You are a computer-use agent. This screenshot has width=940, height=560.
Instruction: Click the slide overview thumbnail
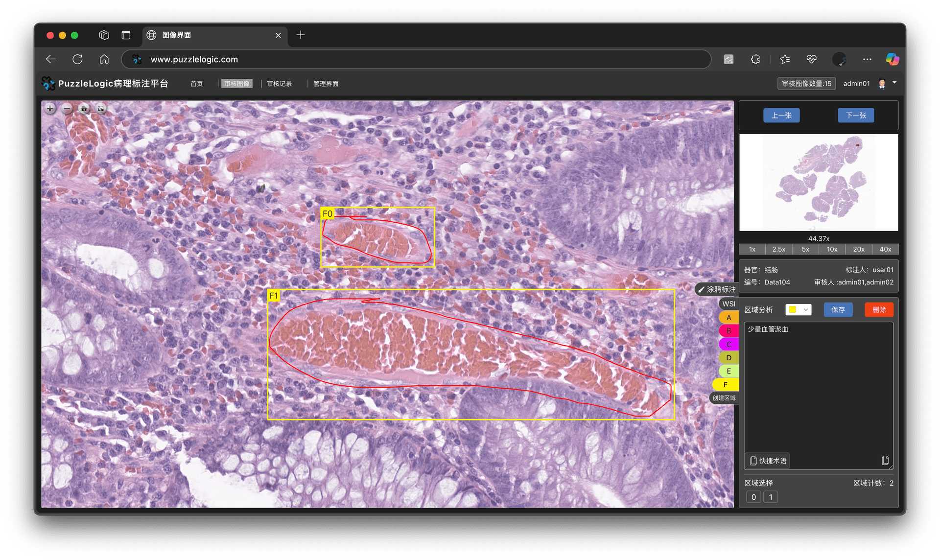click(818, 182)
